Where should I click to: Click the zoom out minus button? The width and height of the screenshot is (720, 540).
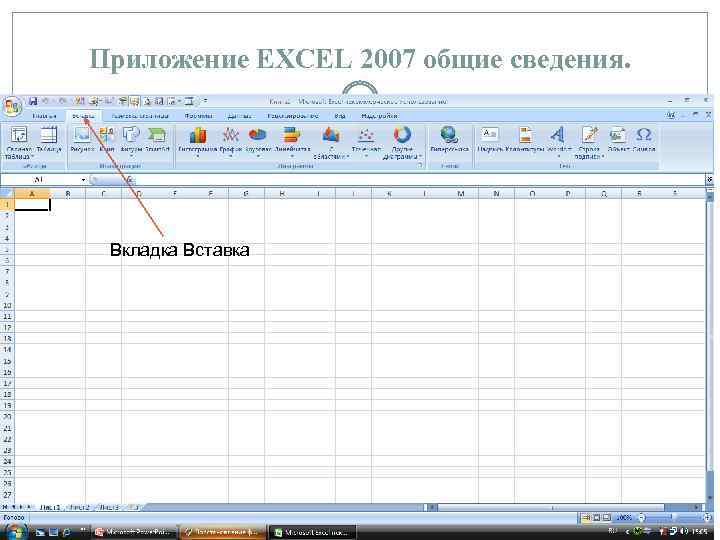click(642, 518)
